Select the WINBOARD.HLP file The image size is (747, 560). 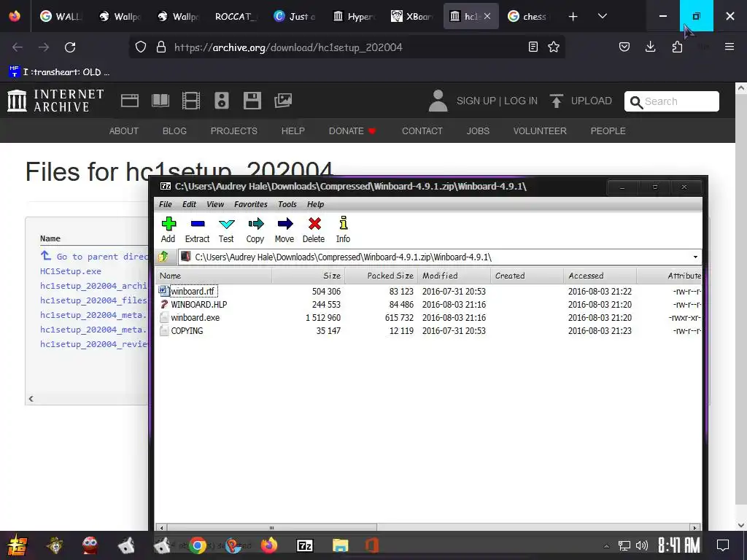198,304
